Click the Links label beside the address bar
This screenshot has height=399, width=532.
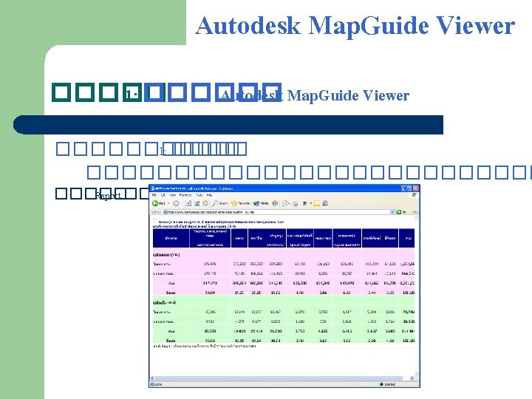[x=415, y=212]
